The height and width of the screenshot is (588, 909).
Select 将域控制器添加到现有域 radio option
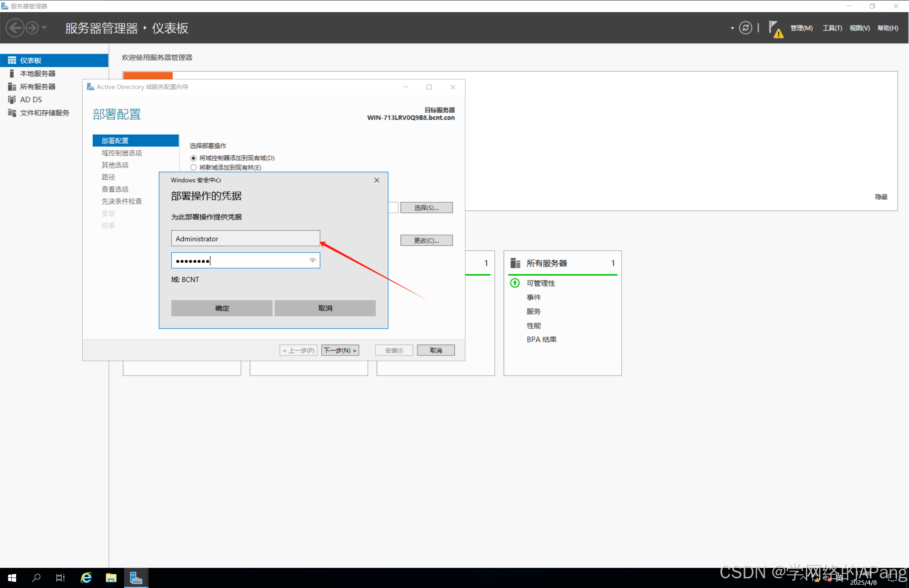[x=193, y=158]
